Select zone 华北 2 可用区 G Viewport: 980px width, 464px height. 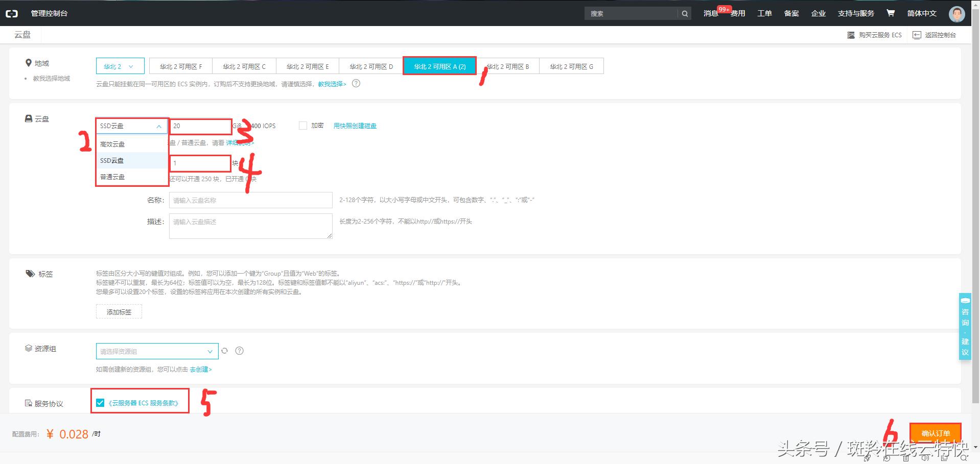point(571,66)
